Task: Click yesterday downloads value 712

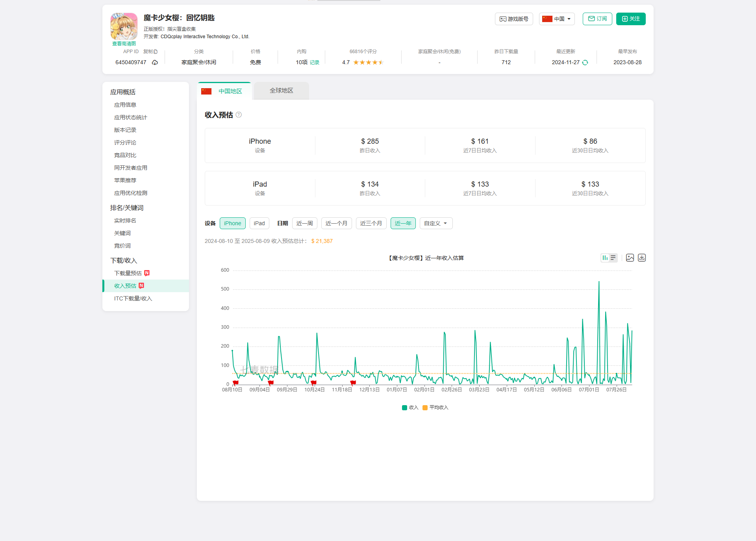Action: tap(506, 63)
